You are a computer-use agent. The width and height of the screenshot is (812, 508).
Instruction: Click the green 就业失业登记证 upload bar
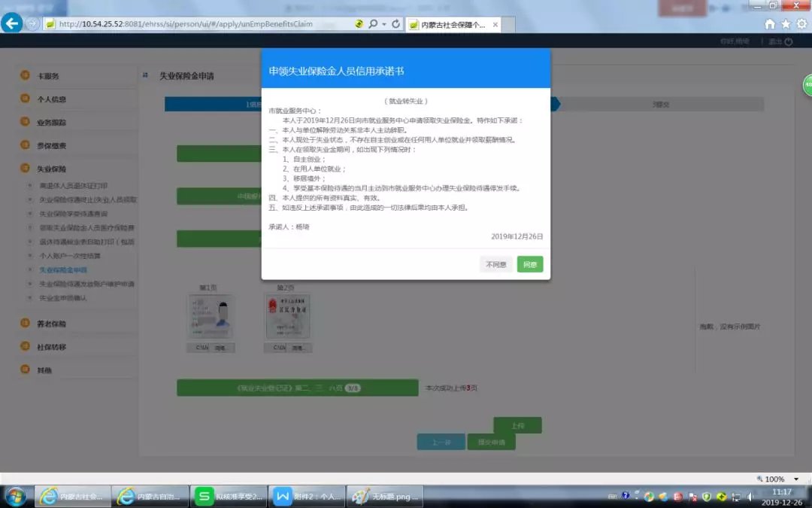(x=298, y=388)
